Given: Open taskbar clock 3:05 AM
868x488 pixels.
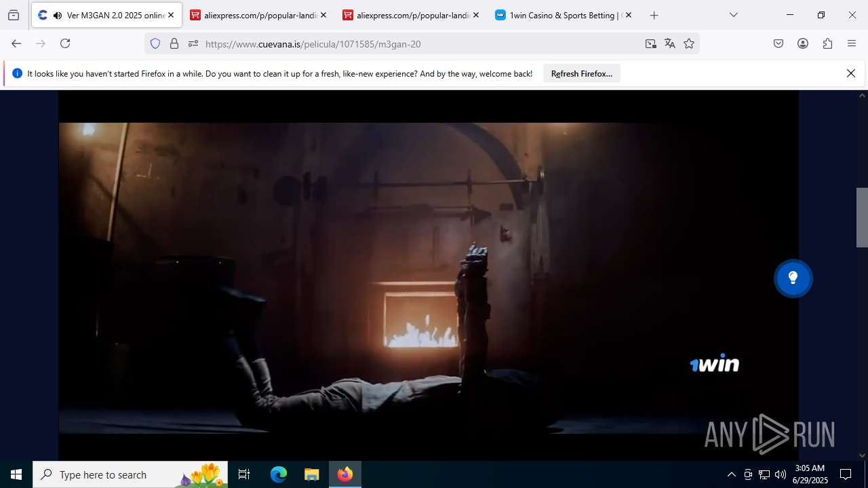Looking at the screenshot, I should point(810,474).
